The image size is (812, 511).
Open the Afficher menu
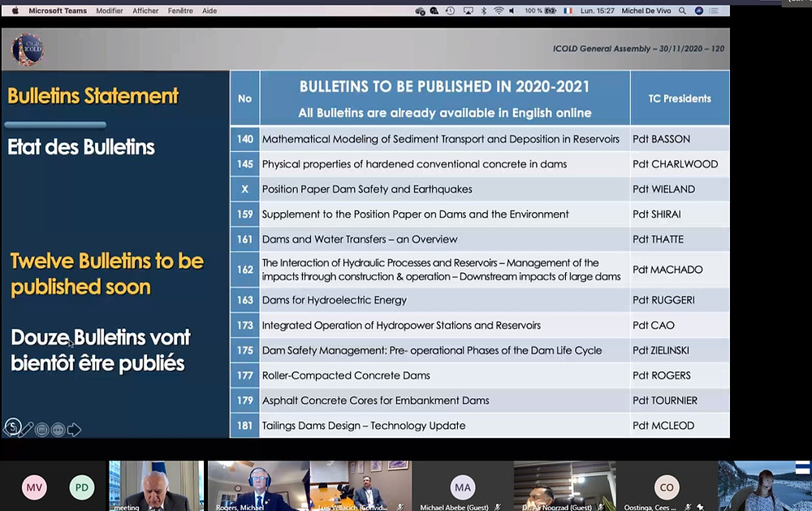point(145,11)
